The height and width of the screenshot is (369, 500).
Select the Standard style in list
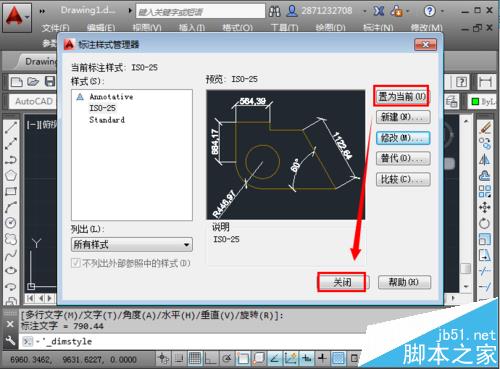click(107, 120)
